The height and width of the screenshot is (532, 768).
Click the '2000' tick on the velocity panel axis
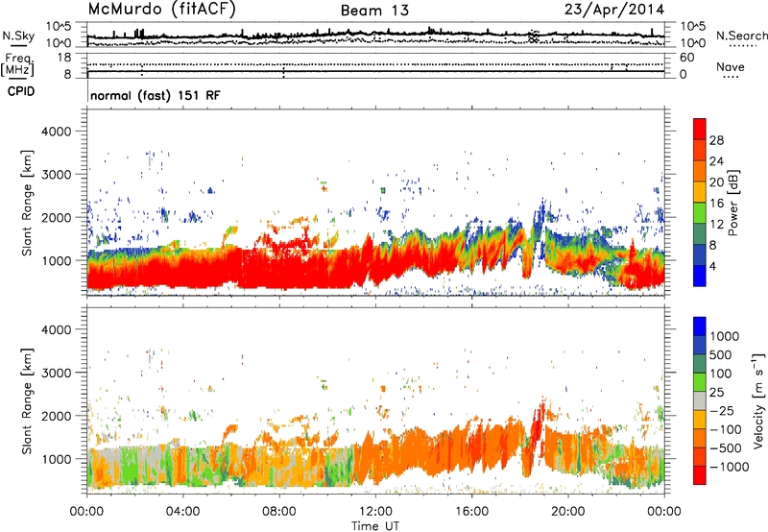click(56, 416)
